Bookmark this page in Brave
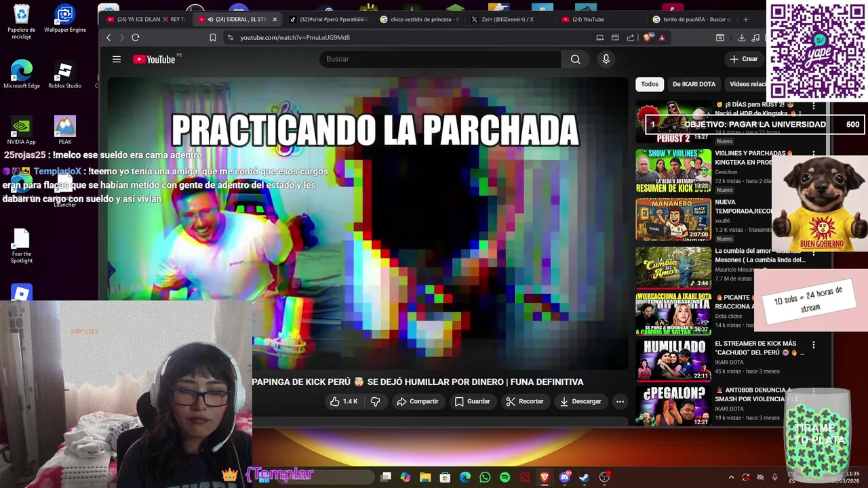868x488 pixels. point(212,37)
